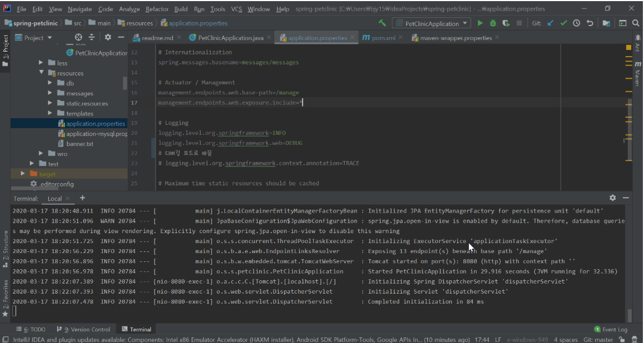Viewport: 644px width, 343px height.
Task: Update project Git blue arrow icon
Action: click(x=550, y=23)
